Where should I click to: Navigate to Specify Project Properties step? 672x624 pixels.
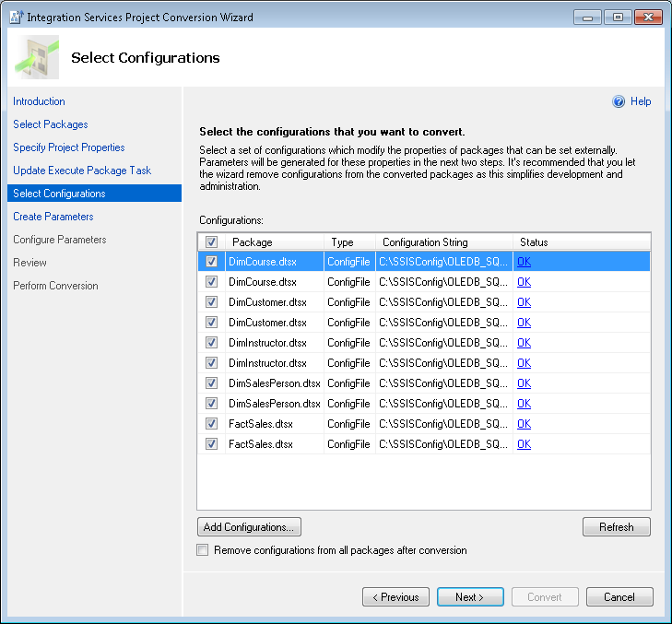pos(69,147)
